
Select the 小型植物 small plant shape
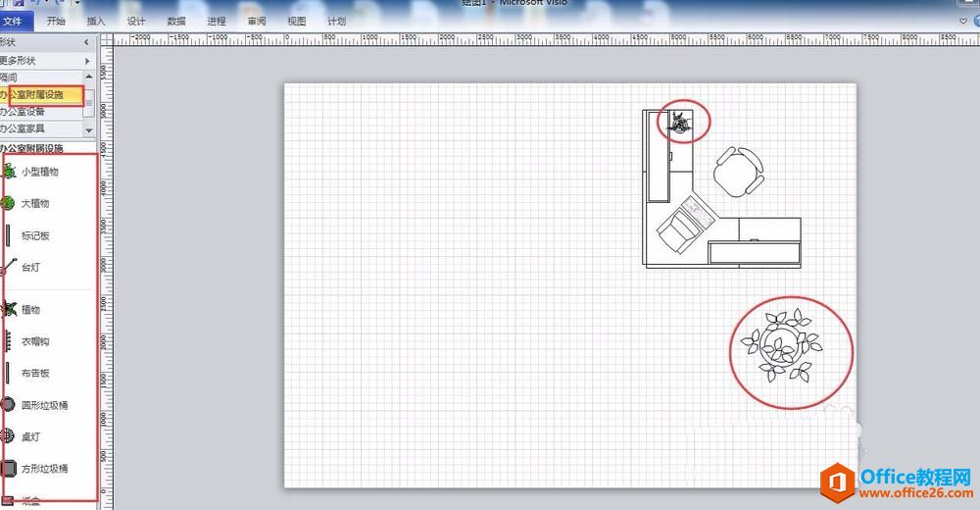click(30, 172)
